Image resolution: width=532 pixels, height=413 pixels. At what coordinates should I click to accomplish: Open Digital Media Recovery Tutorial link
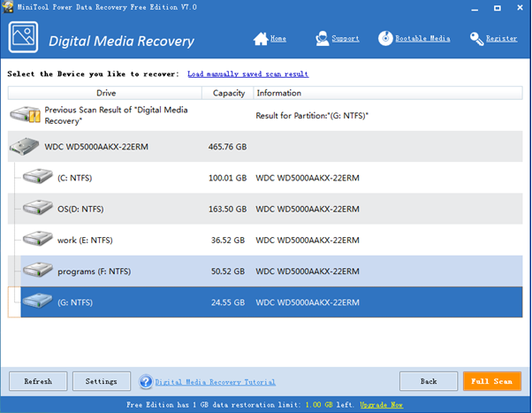(x=216, y=382)
